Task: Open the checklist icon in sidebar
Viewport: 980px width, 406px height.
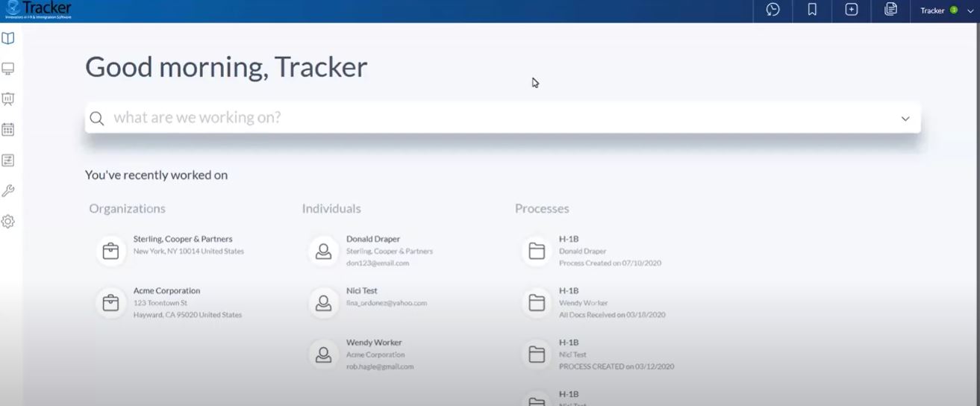Action: tap(8, 160)
